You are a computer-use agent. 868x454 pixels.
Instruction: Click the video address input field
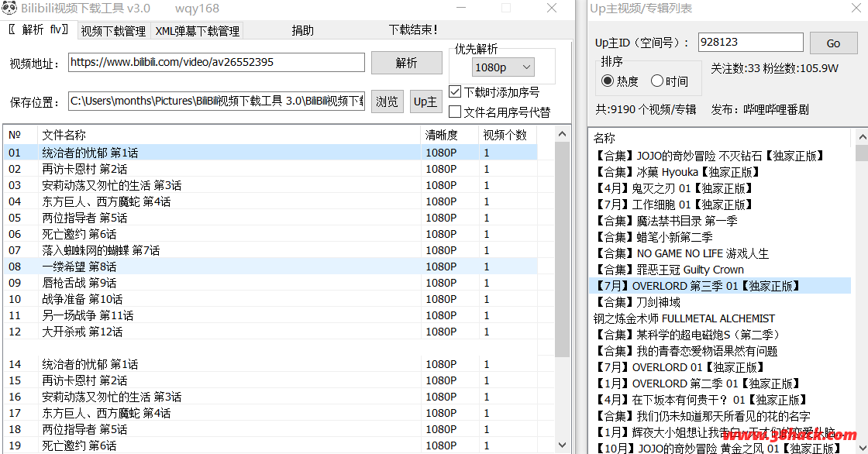(x=216, y=63)
